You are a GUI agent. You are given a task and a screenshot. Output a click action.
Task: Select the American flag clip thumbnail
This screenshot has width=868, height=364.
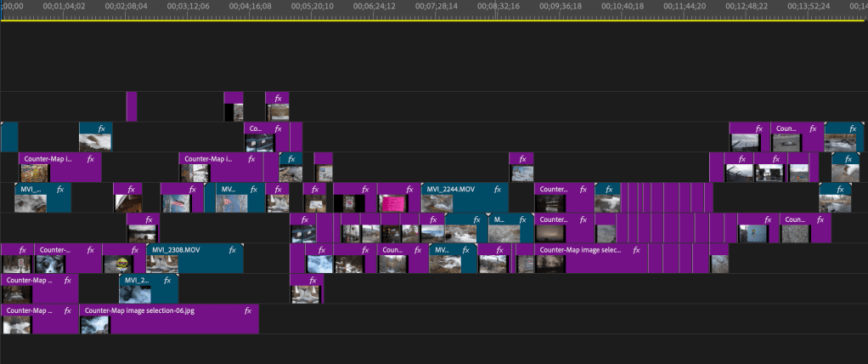point(177,203)
